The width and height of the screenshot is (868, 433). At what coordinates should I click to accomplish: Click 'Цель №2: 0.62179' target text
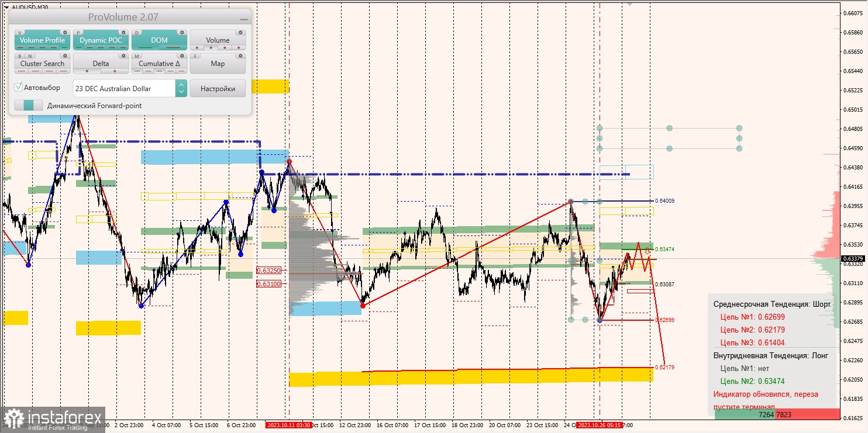click(x=752, y=330)
